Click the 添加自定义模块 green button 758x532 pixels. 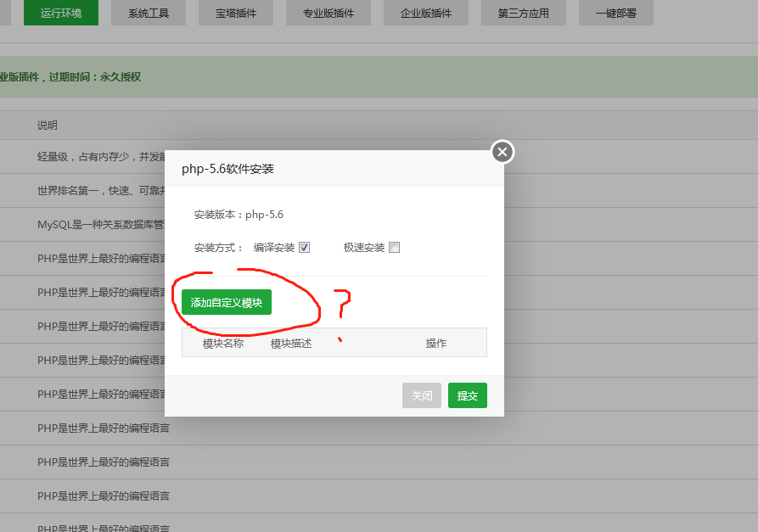tap(224, 302)
